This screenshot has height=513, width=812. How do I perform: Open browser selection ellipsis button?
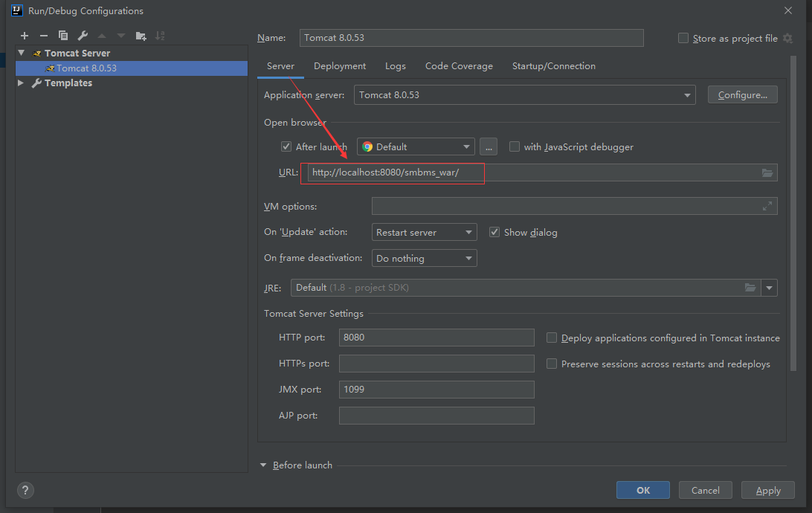click(x=489, y=147)
